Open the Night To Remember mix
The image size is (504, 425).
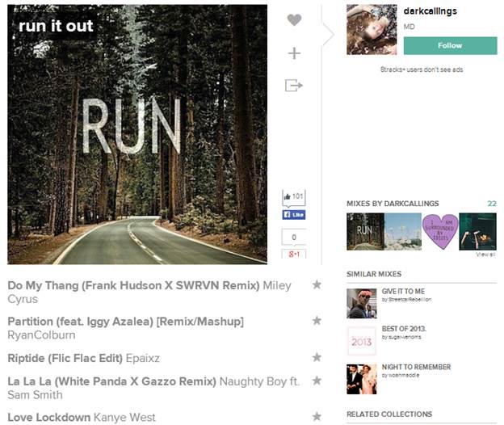416,367
